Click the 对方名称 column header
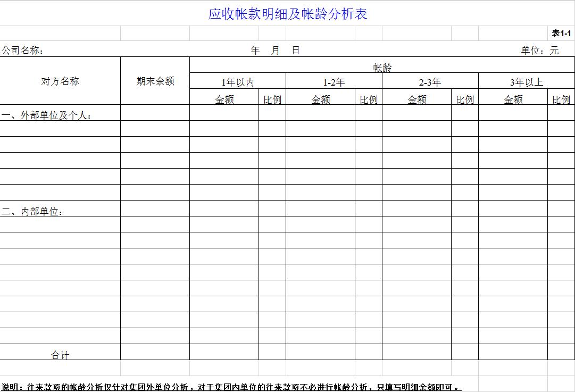This screenshot has height=392, width=575. coord(60,81)
